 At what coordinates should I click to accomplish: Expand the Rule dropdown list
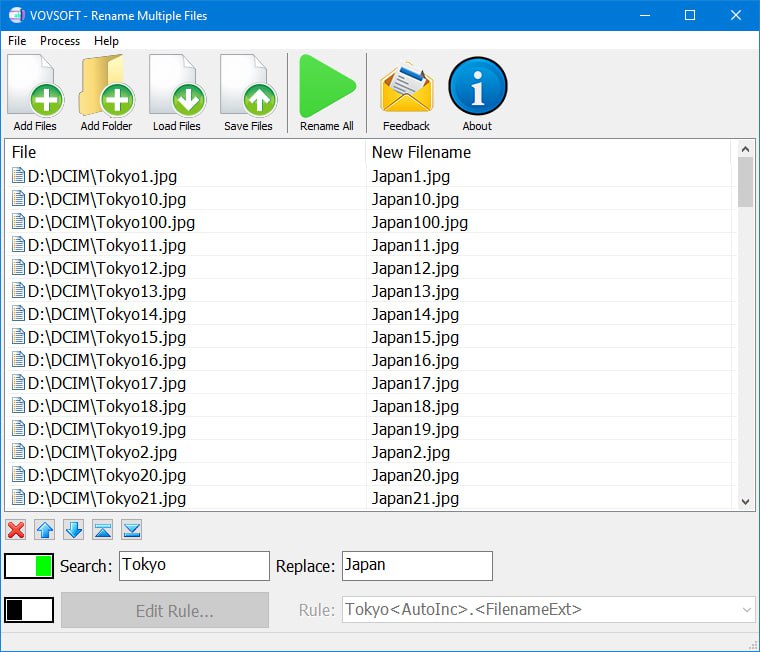coord(746,610)
